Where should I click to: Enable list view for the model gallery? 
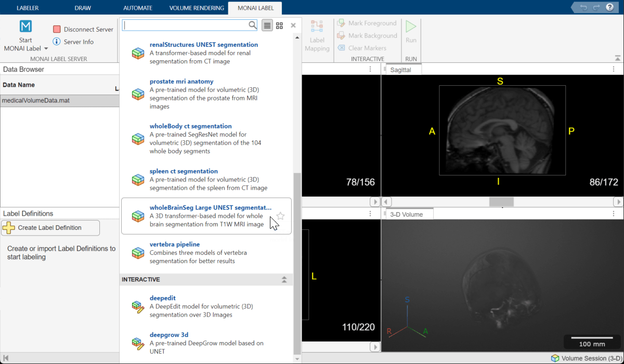[267, 25]
